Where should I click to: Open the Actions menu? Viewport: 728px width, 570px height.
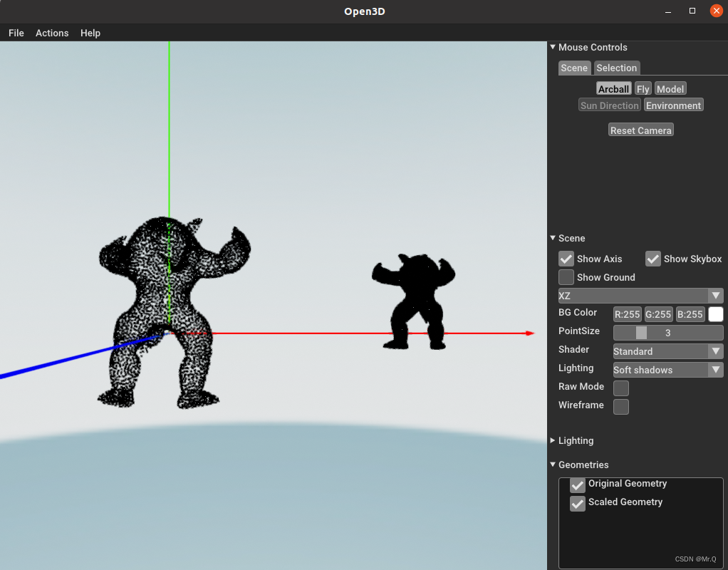tap(51, 33)
